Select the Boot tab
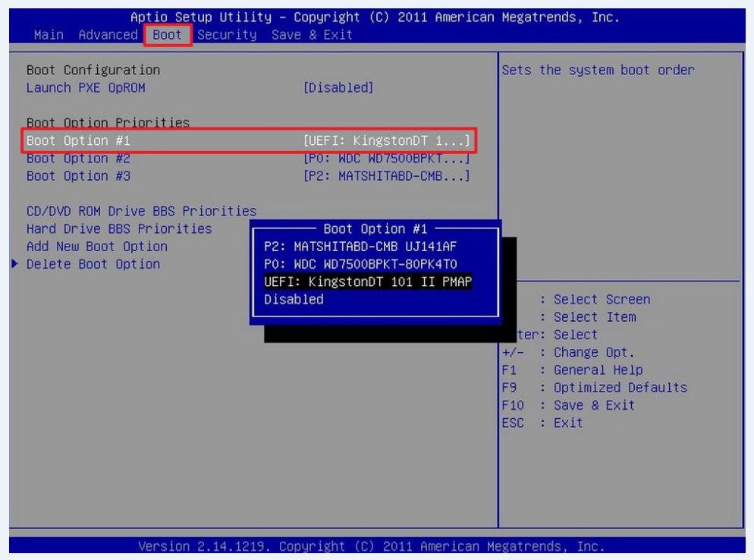This screenshot has height=560, width=754. tap(167, 35)
